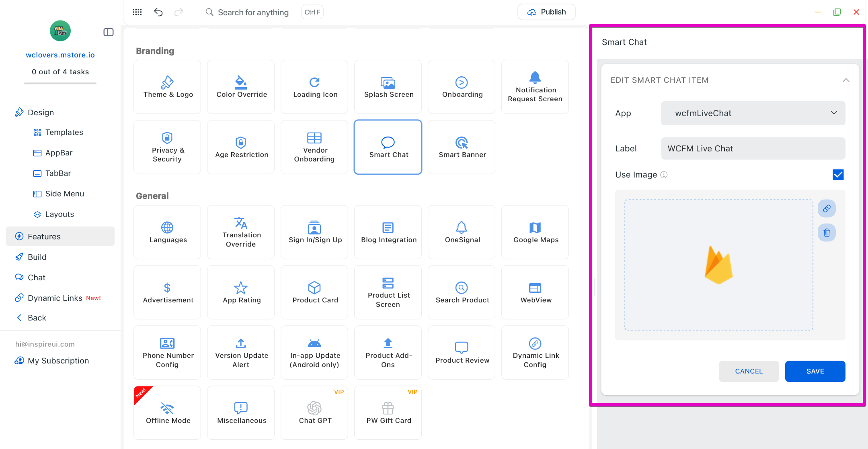
Task: Click the link icon beside image upload
Action: tap(827, 208)
